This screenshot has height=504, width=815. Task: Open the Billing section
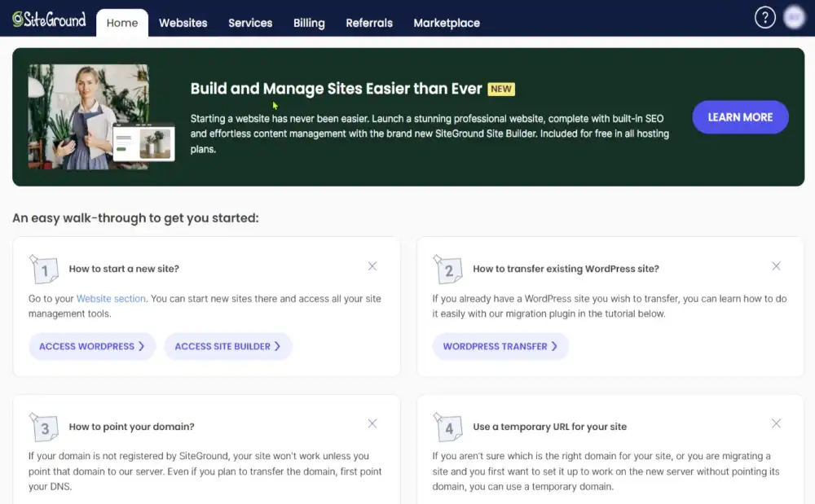tap(308, 23)
